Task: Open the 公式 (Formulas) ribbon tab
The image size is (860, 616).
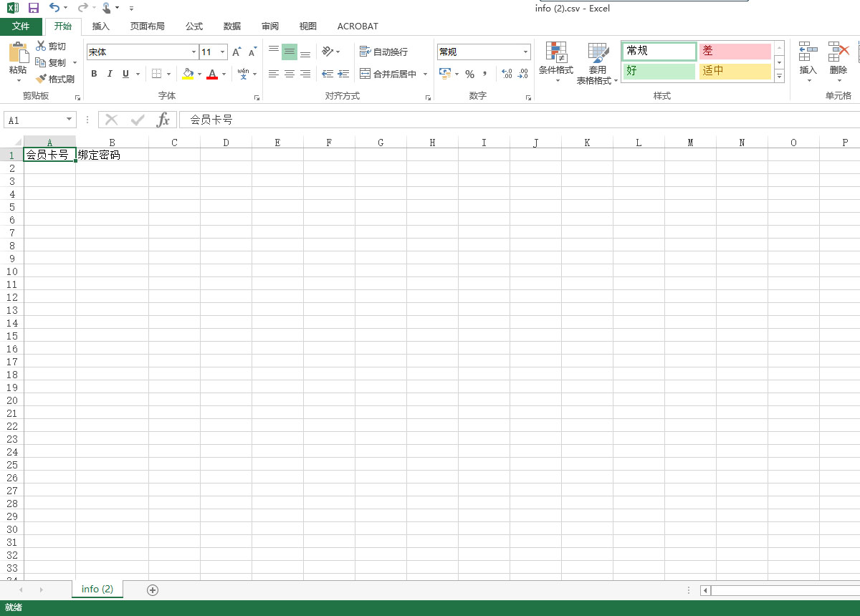Action: [194, 27]
